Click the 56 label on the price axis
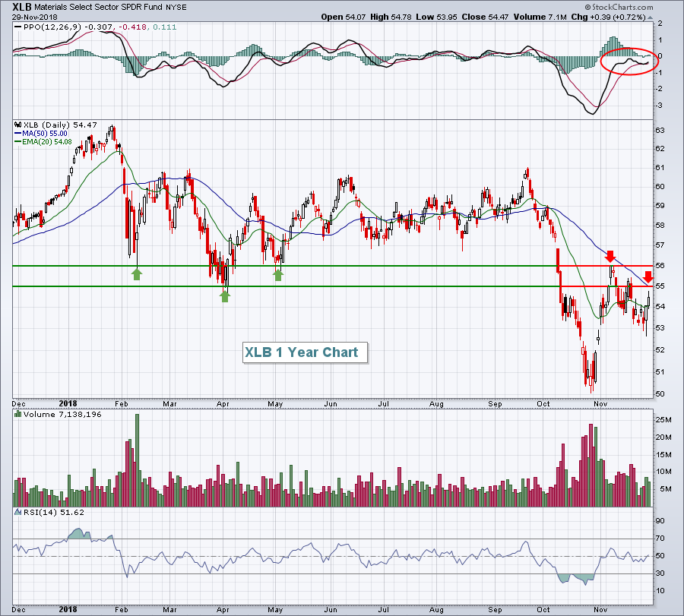Image resolution: width=684 pixels, height=616 pixels. click(660, 266)
